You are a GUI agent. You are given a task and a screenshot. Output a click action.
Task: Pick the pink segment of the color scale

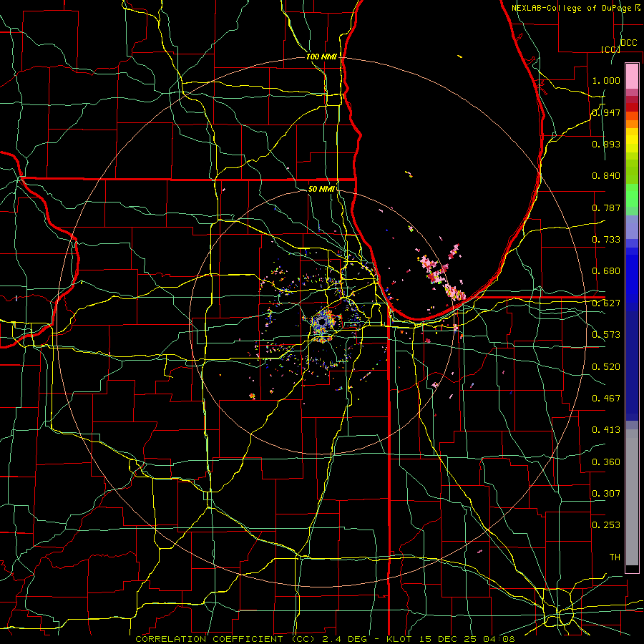coord(632,77)
